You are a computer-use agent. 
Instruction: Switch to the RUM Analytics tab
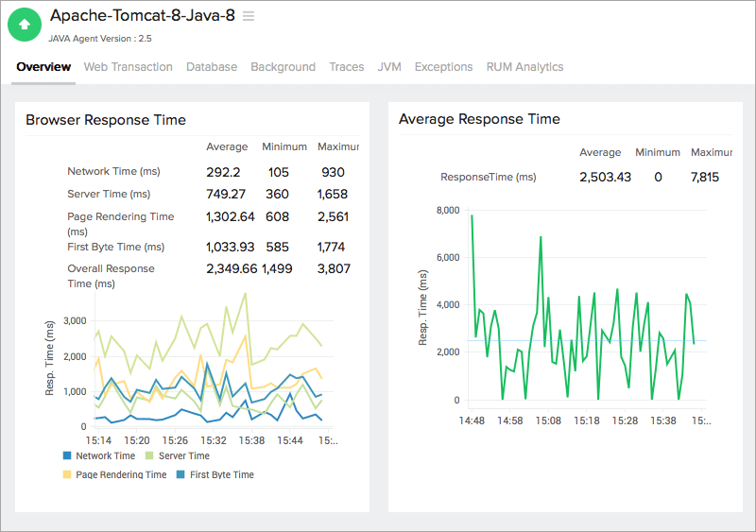coord(524,67)
